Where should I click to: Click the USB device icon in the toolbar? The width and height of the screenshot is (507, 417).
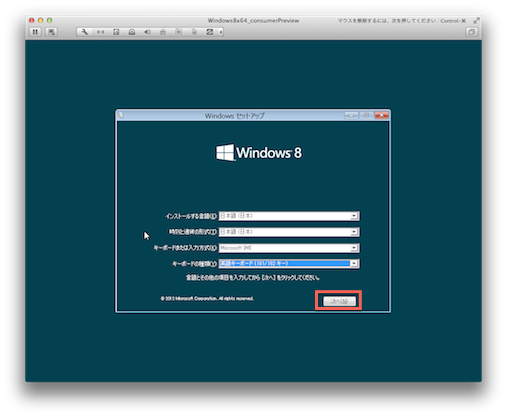pos(194,32)
